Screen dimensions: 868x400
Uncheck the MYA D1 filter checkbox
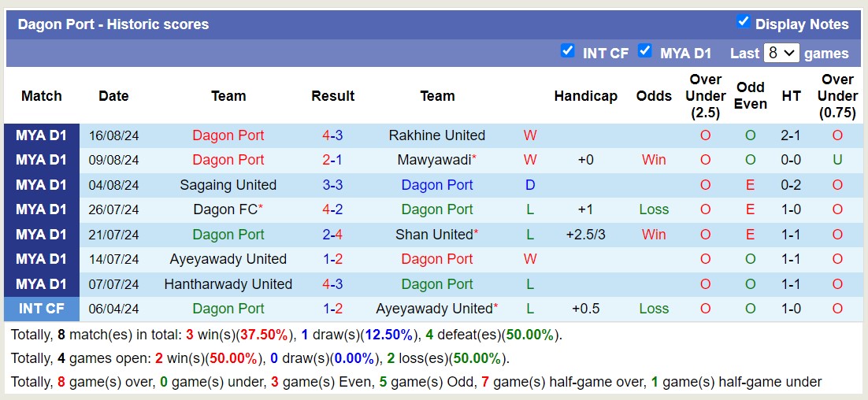coord(644,51)
